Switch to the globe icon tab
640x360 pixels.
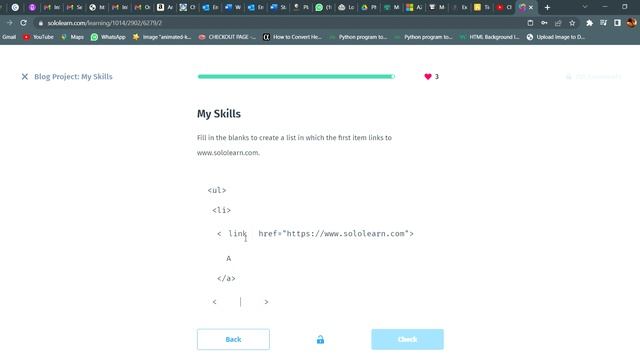(x=97, y=7)
